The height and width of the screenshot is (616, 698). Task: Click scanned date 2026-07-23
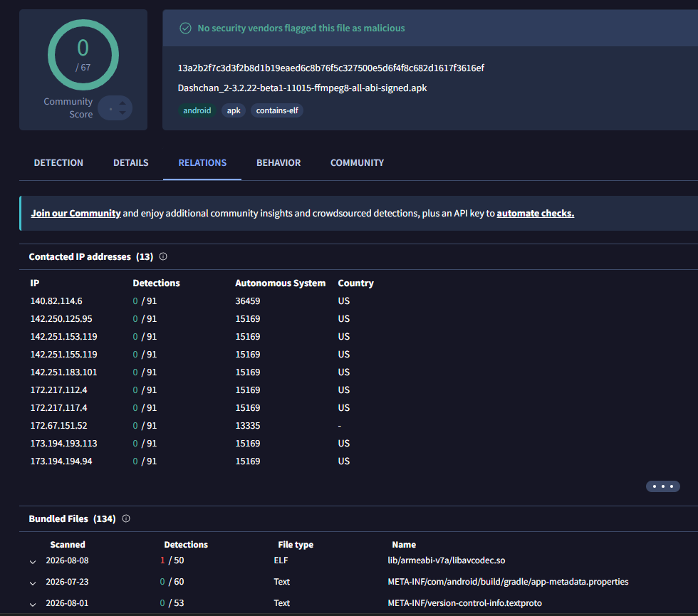pyautogui.click(x=67, y=582)
